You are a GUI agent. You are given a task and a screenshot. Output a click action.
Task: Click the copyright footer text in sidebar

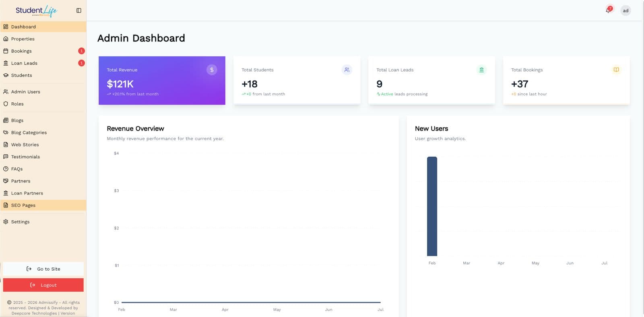[x=43, y=308]
